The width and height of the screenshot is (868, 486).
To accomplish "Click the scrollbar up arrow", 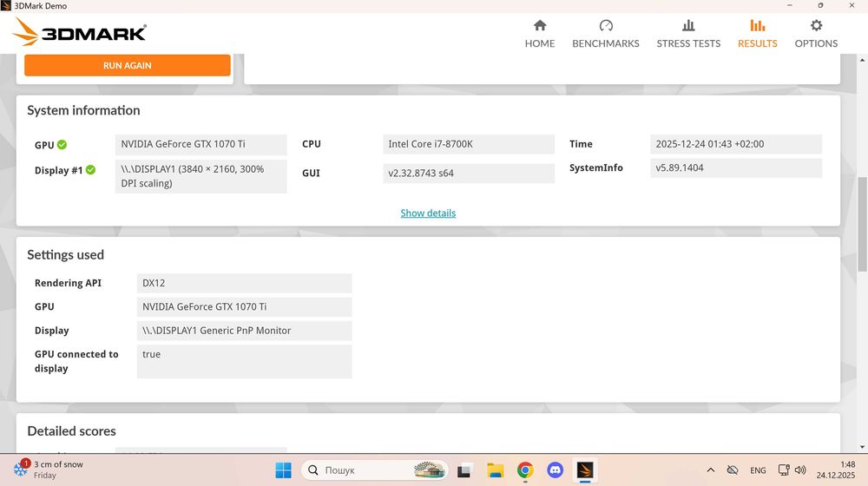I will click(863, 59).
